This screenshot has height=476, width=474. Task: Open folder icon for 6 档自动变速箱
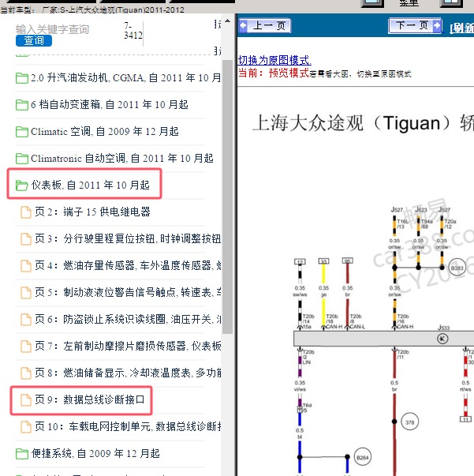pos(22,105)
